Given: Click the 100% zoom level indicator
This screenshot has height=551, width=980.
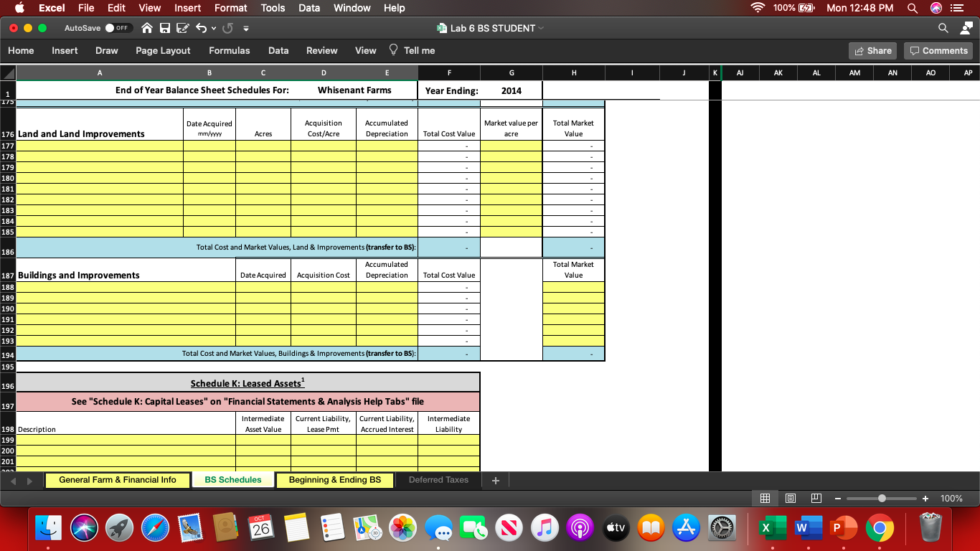Looking at the screenshot, I should pyautogui.click(x=951, y=498).
